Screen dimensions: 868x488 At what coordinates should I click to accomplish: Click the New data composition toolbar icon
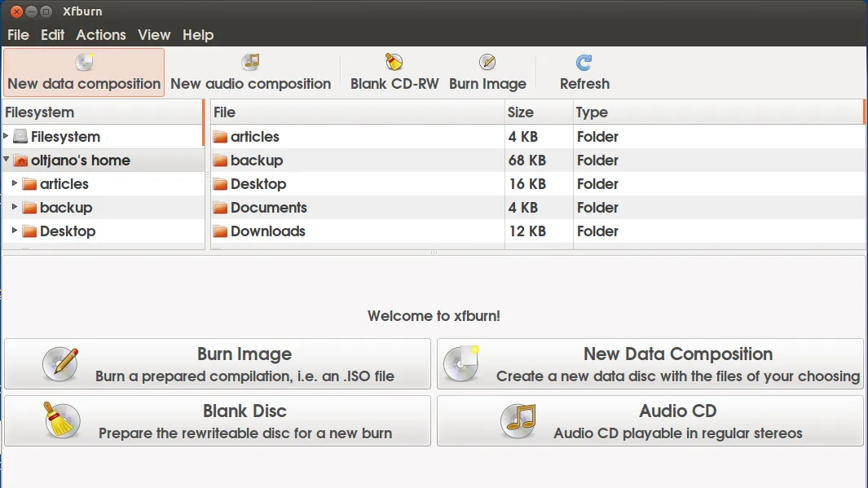(x=84, y=62)
